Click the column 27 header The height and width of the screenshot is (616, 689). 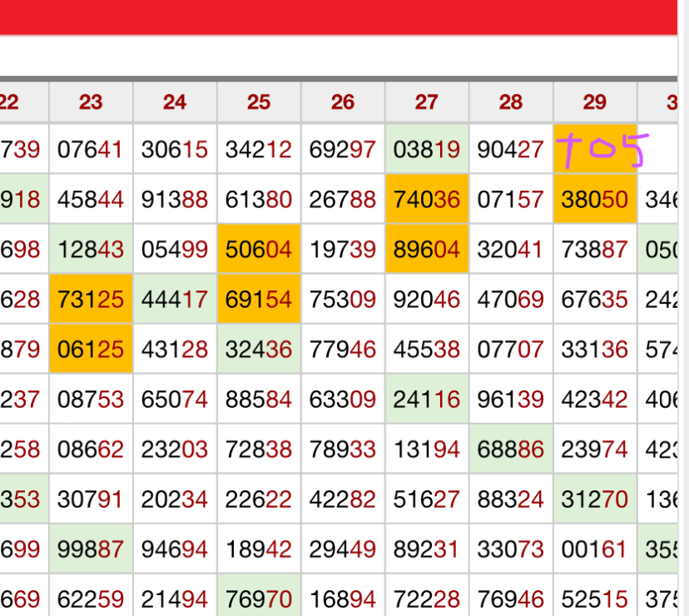(x=427, y=102)
